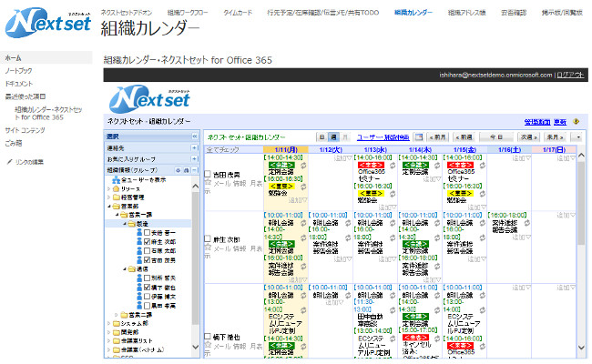Collapse the 選択 side panel with the « button
Screen dimensions: 592x364
195,136
